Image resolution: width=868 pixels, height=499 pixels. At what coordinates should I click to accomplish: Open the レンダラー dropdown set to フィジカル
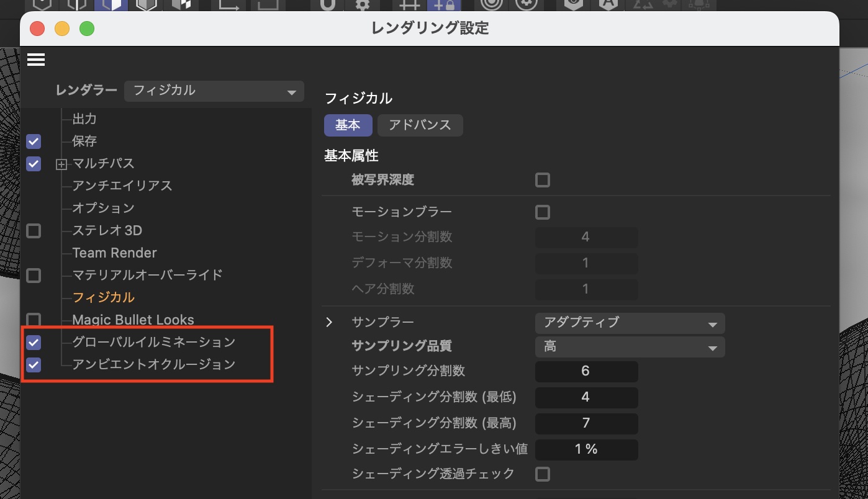tap(214, 91)
